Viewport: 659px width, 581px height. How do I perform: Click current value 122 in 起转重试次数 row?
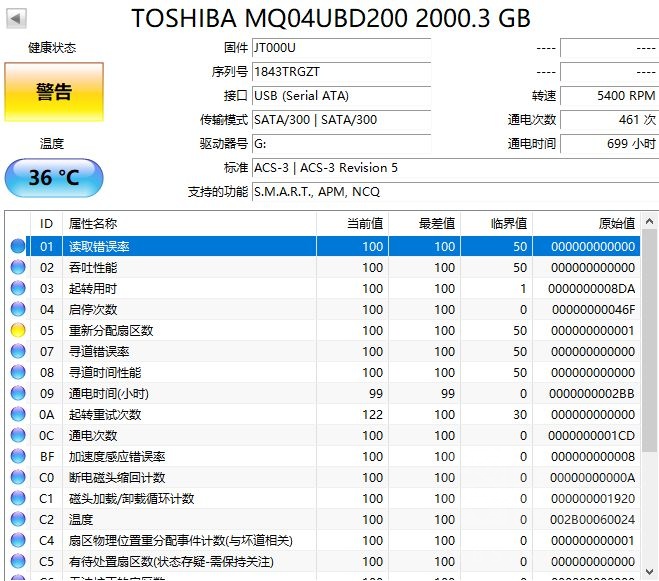point(372,415)
